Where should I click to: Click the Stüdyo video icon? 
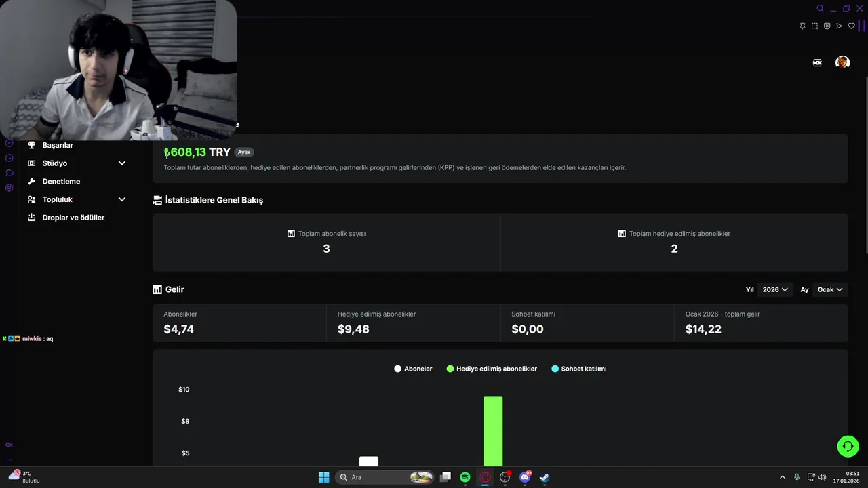(x=31, y=163)
